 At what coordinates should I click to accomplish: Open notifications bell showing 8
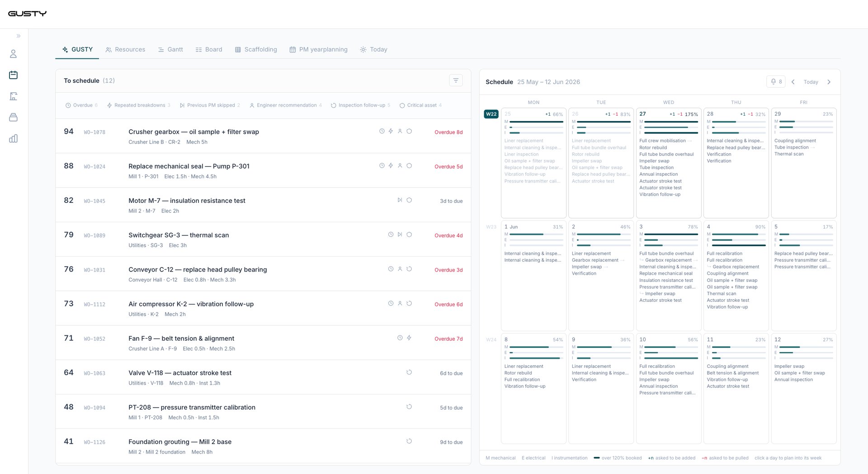(x=776, y=82)
